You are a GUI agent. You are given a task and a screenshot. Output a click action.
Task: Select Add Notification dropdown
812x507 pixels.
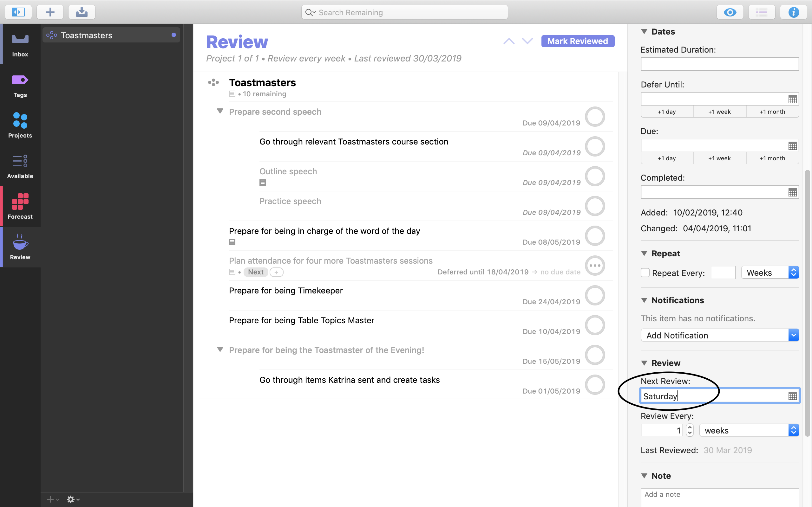coord(719,335)
